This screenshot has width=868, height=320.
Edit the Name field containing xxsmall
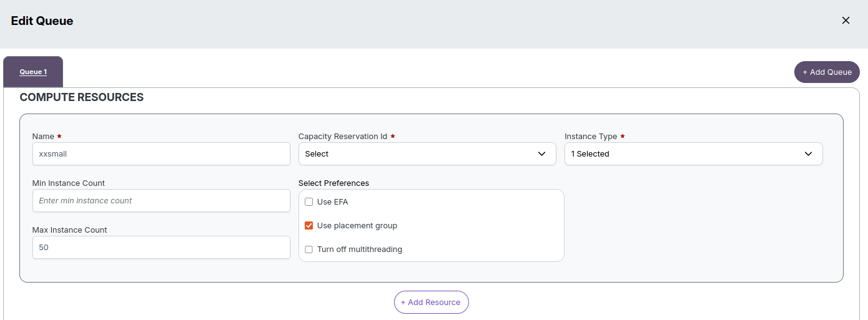coord(161,153)
